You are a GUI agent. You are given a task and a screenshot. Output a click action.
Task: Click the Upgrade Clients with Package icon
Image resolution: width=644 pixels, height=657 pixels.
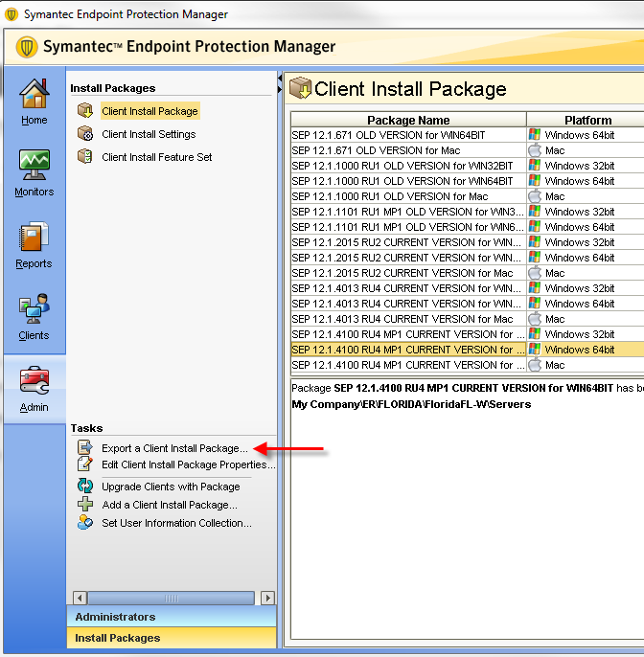click(85, 487)
